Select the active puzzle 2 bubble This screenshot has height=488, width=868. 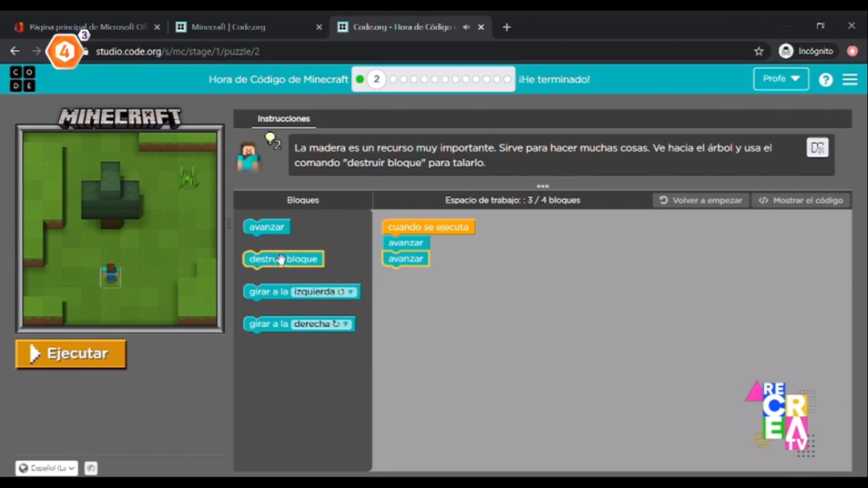376,79
